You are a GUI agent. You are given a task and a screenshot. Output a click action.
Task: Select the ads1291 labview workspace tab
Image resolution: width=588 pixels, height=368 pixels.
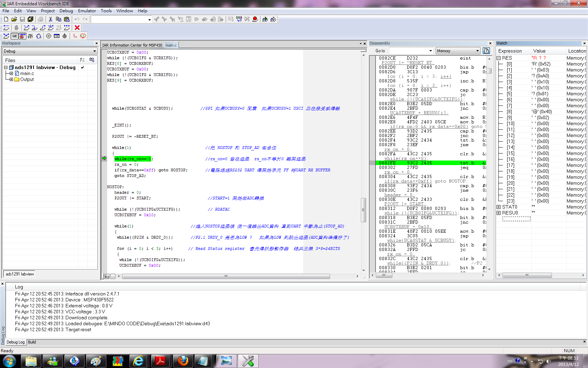(20, 274)
